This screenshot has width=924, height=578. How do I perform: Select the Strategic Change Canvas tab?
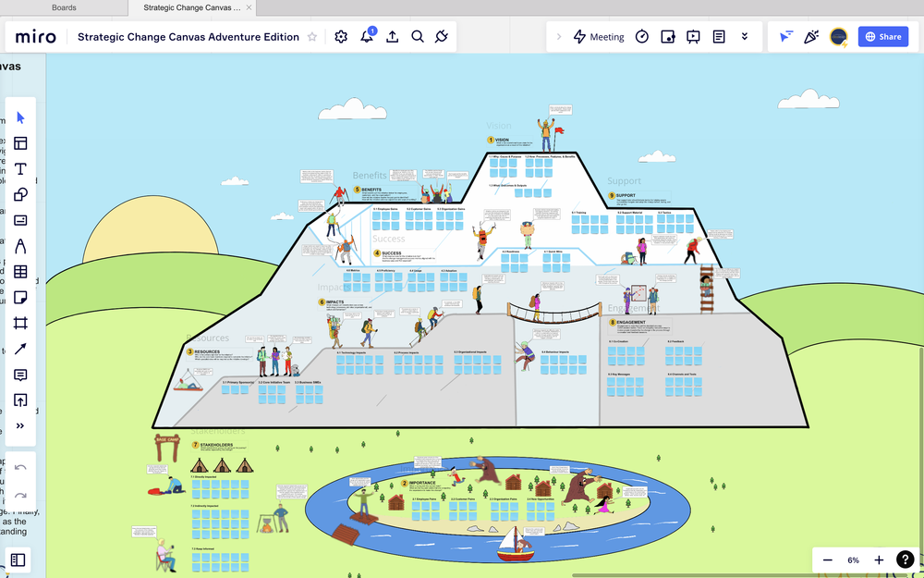[x=191, y=7]
